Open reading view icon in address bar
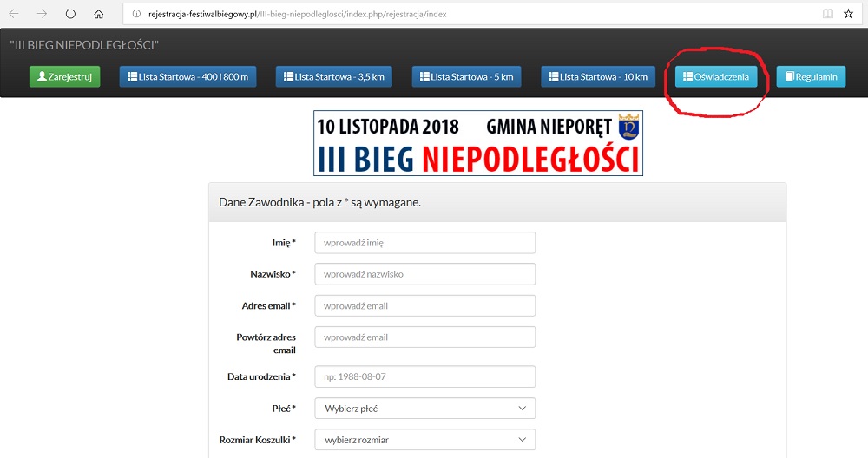The height and width of the screenshot is (458, 868). click(x=827, y=14)
